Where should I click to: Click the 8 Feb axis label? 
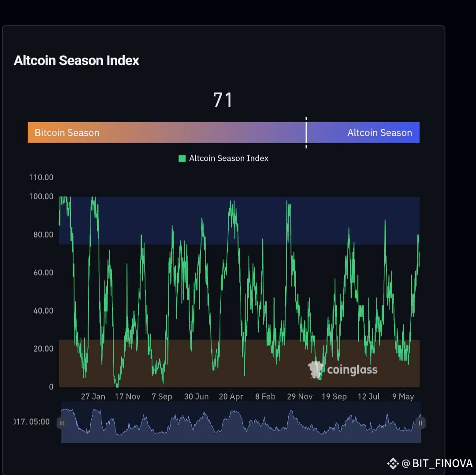[x=265, y=397]
